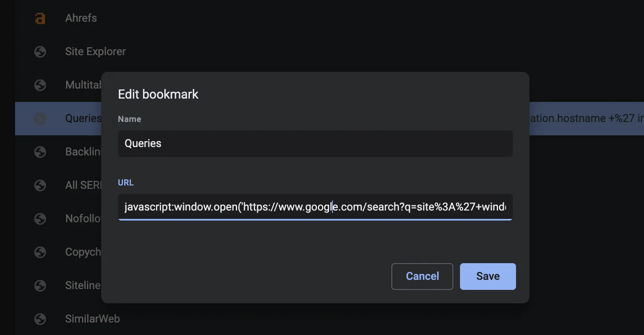Select the SimilarWeb bookmark entry

[x=92, y=319]
